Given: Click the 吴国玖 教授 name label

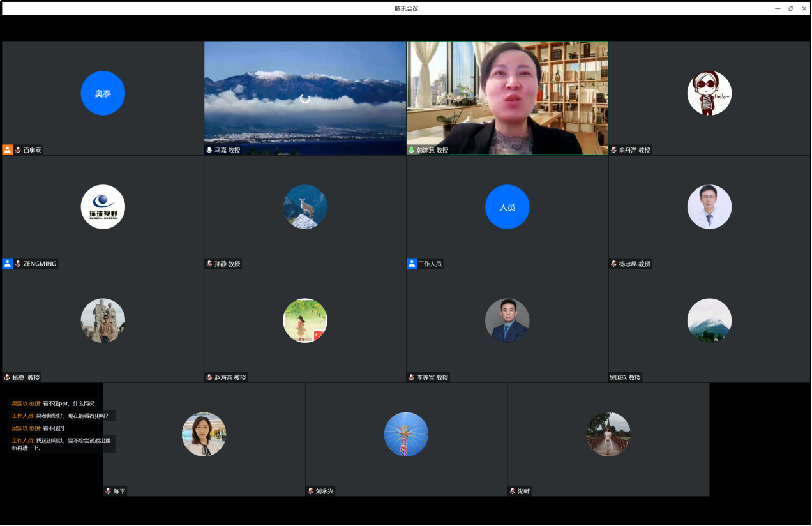Looking at the screenshot, I should (x=625, y=377).
